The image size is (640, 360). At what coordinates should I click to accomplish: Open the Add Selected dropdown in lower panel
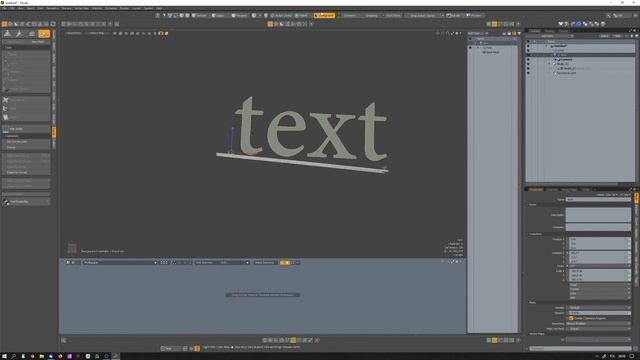point(222,262)
